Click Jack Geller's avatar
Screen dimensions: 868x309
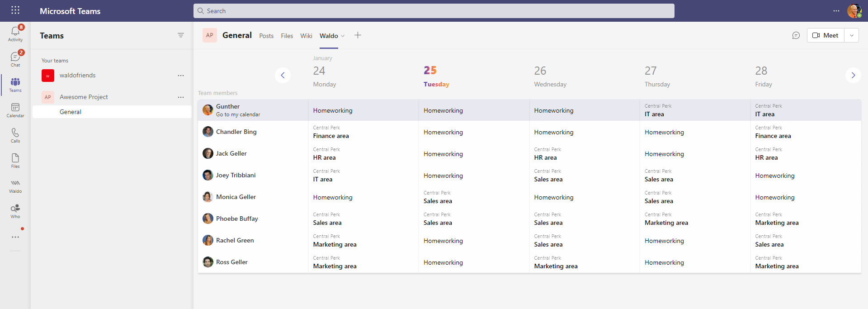tap(208, 153)
